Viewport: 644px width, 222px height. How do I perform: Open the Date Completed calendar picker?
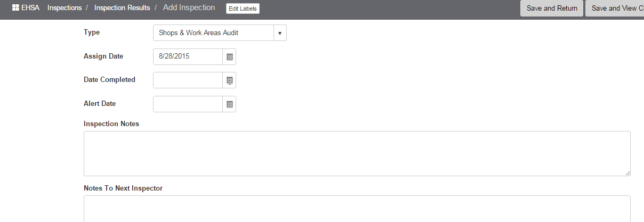tap(229, 80)
